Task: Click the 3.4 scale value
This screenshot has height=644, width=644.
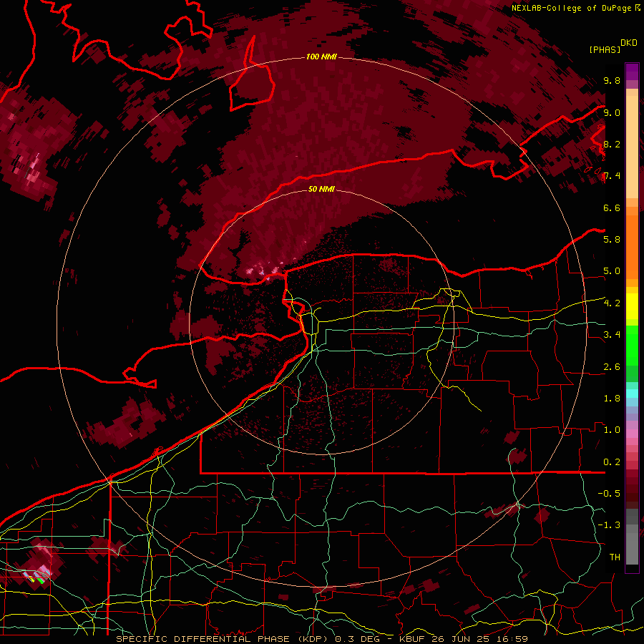Action: point(612,335)
